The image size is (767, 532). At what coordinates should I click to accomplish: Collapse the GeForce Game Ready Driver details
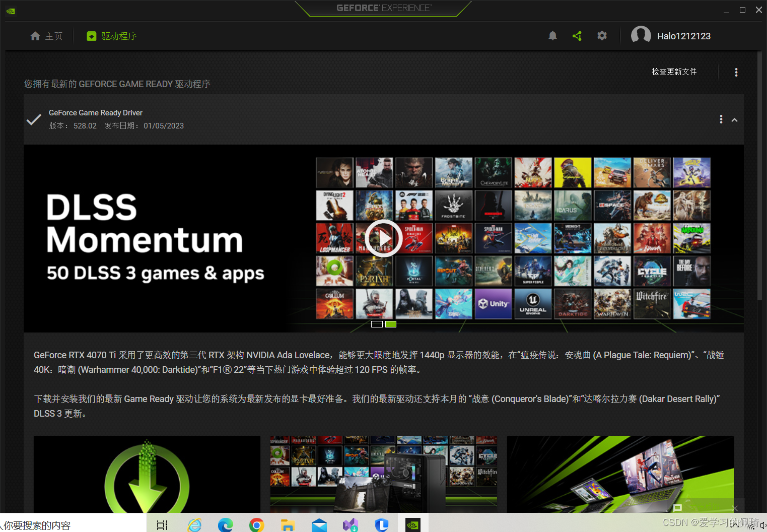coord(735,119)
